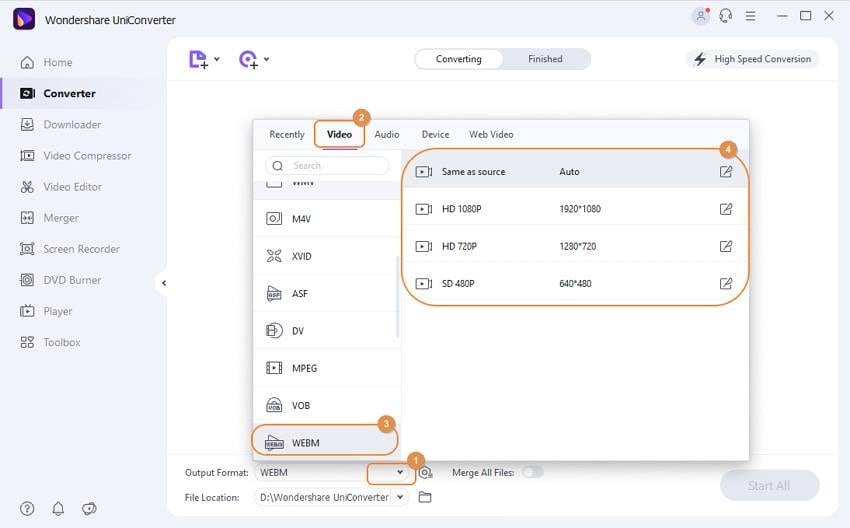This screenshot has width=850, height=528.
Task: Launch Screen Recorder
Action: (69, 249)
